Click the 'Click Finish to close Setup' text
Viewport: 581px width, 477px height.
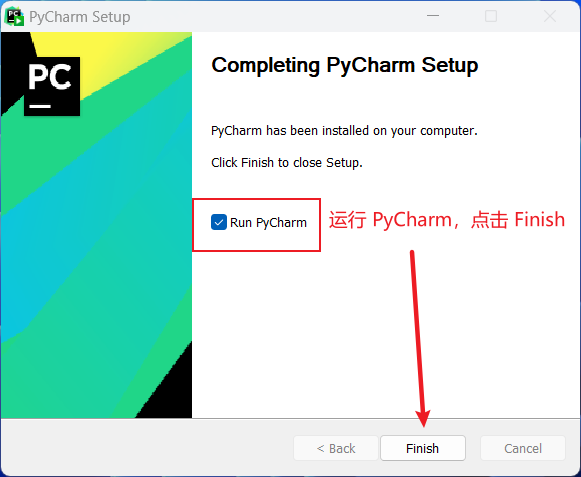(287, 163)
